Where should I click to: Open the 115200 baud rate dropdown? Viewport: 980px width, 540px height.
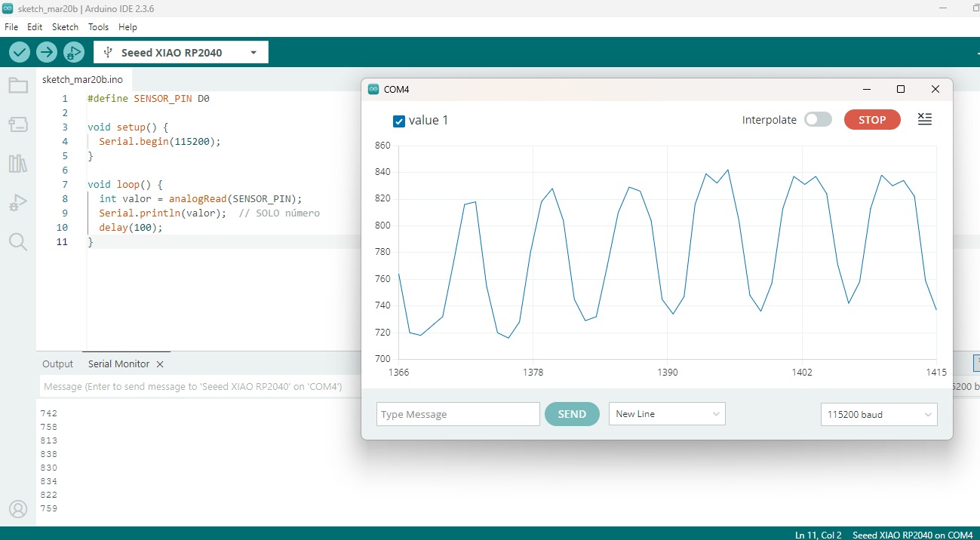(879, 414)
